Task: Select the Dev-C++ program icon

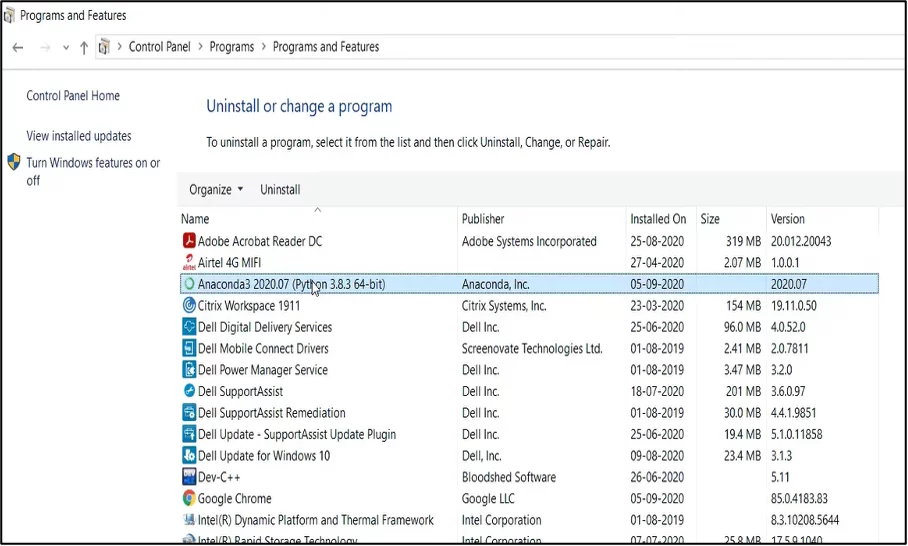Action: coord(189,477)
